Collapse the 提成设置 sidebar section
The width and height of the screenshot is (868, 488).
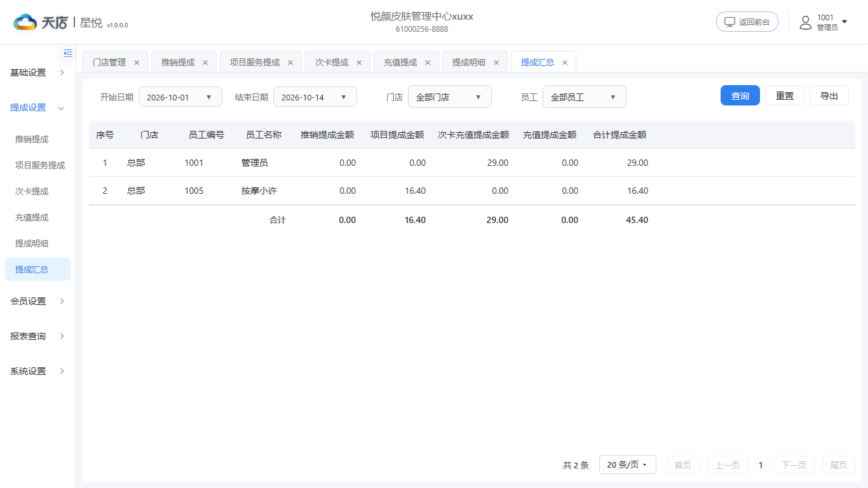tap(37, 107)
